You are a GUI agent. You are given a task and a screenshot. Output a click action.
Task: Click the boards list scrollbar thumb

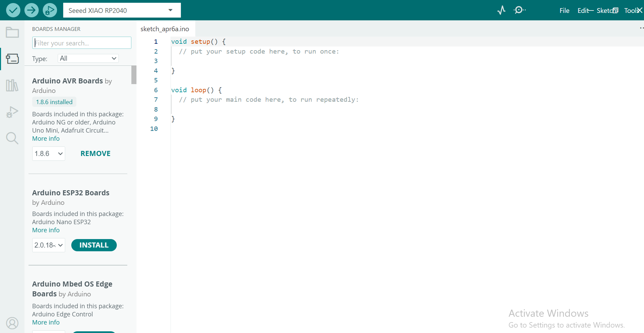[134, 75]
